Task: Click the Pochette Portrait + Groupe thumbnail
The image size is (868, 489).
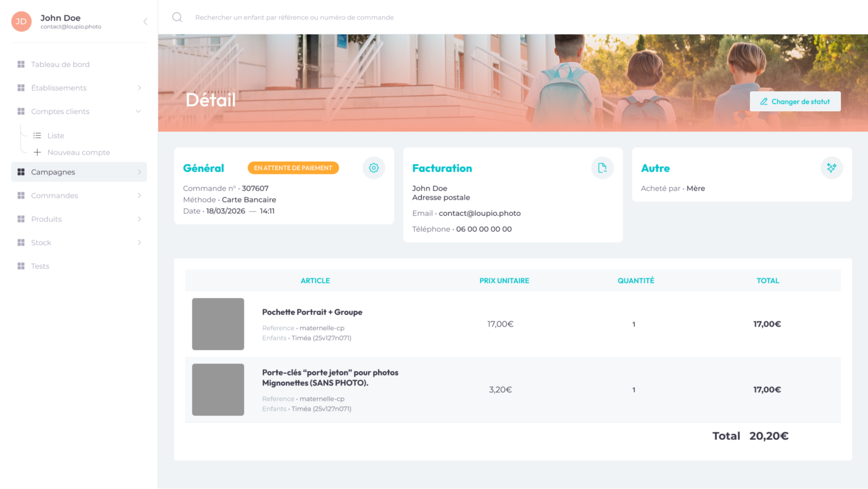Action: (x=218, y=324)
